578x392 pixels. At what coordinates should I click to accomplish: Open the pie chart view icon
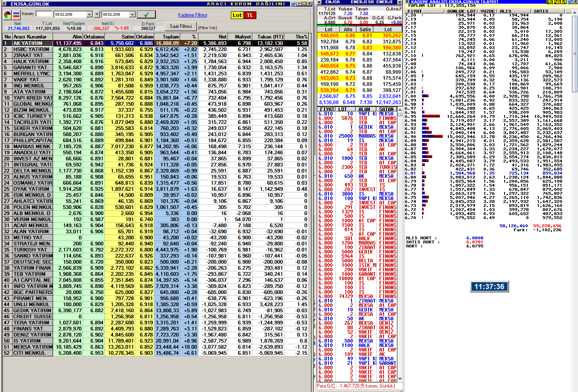tap(7, 15)
